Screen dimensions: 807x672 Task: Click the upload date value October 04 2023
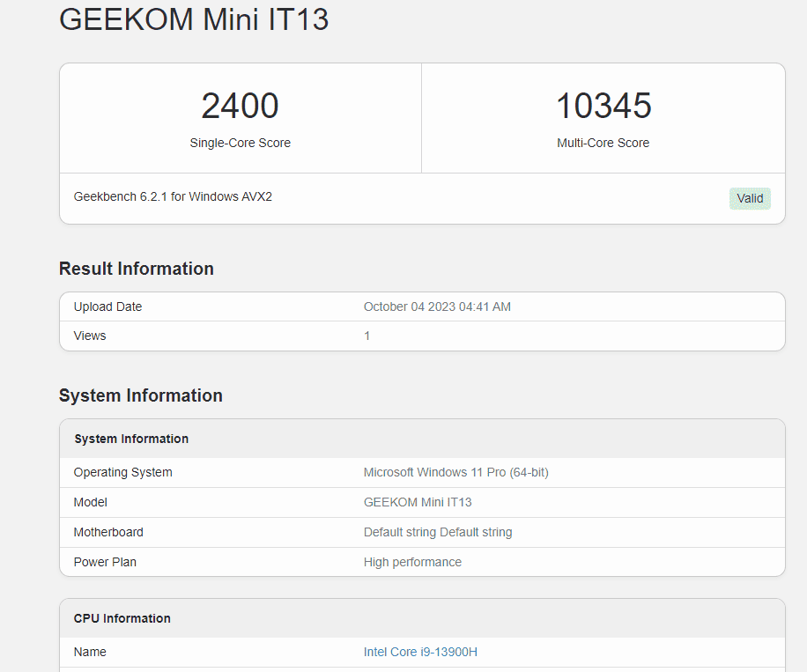coord(437,306)
